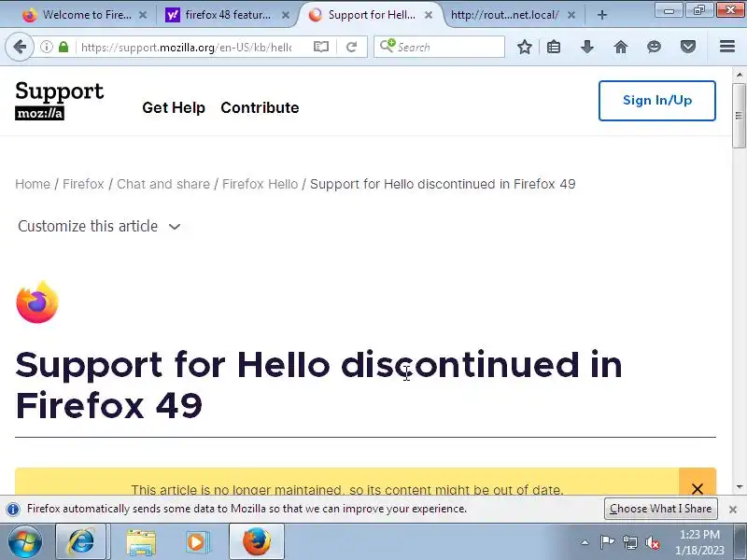
Task: Go back with the back arrow button
Action: click(x=20, y=47)
